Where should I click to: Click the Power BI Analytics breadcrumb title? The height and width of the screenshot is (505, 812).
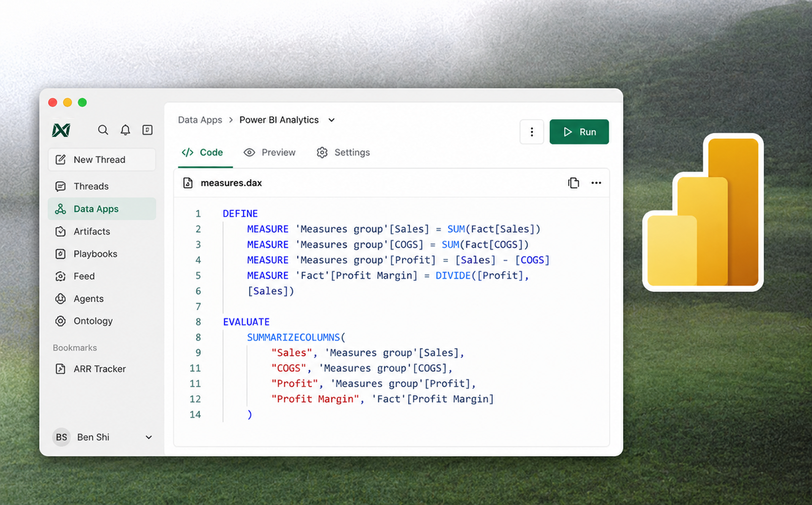pyautogui.click(x=279, y=120)
